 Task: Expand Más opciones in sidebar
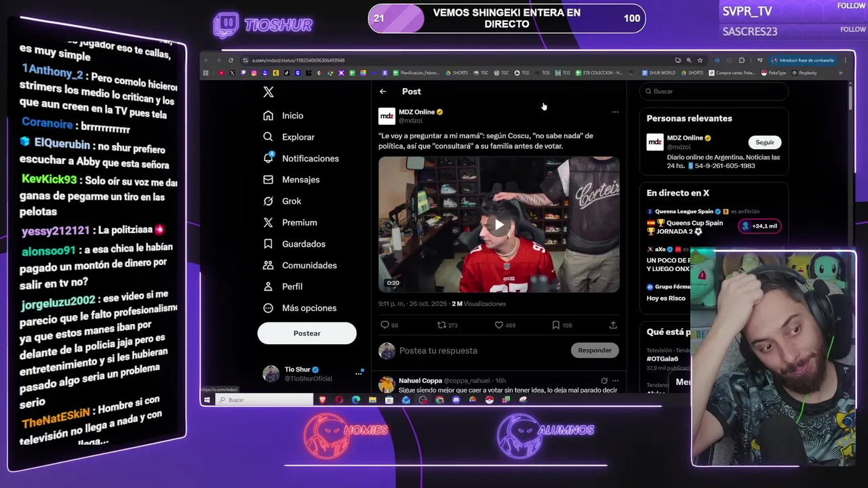coord(300,308)
